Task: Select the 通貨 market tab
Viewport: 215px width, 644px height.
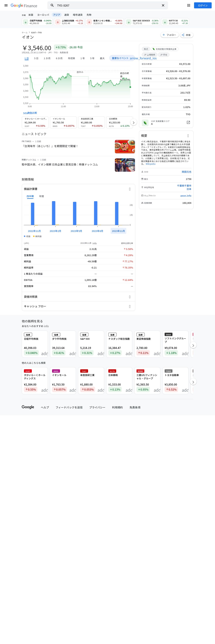Action: click(x=67, y=15)
